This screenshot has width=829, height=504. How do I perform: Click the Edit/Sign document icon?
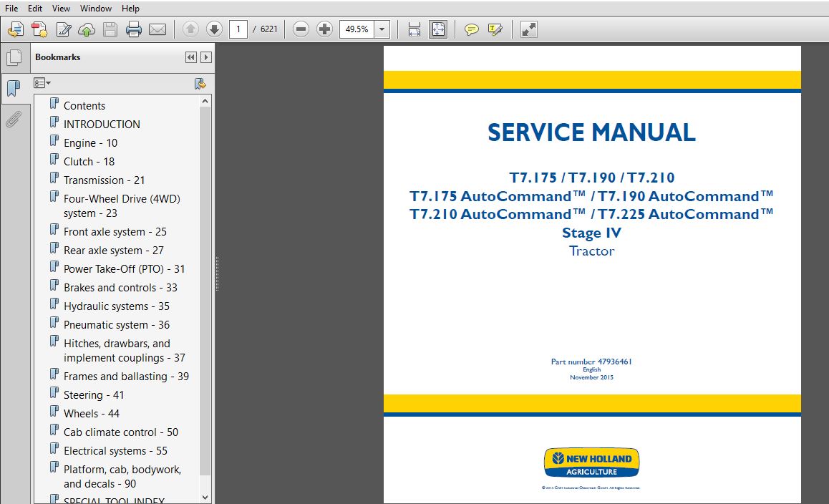click(64, 29)
